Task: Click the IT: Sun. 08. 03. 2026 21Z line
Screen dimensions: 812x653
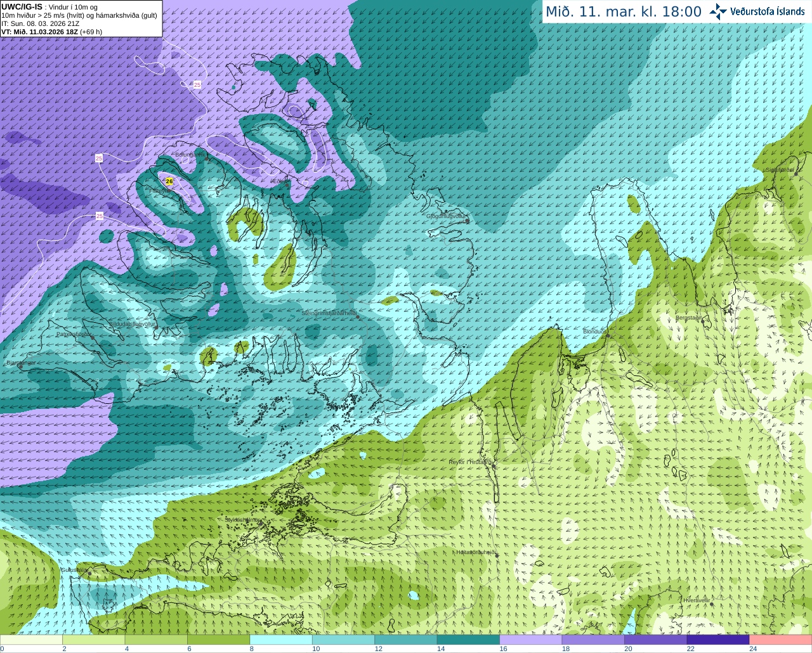Action: pos(41,23)
